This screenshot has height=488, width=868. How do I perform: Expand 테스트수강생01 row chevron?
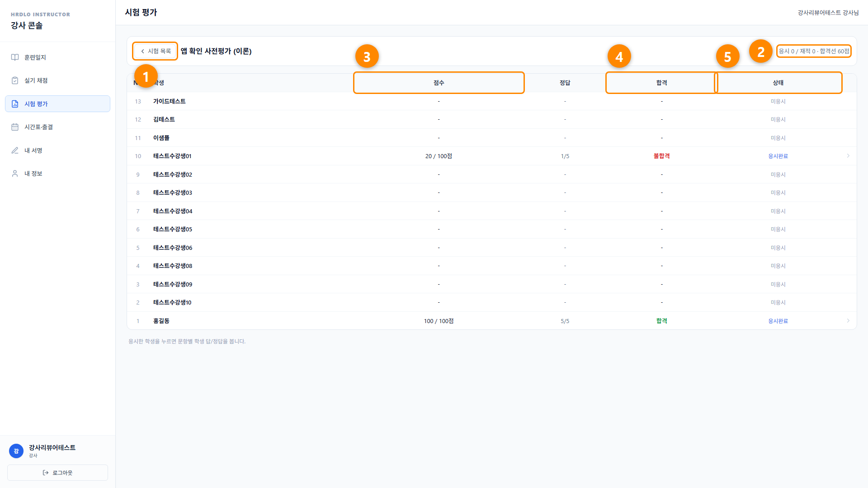tap(848, 156)
